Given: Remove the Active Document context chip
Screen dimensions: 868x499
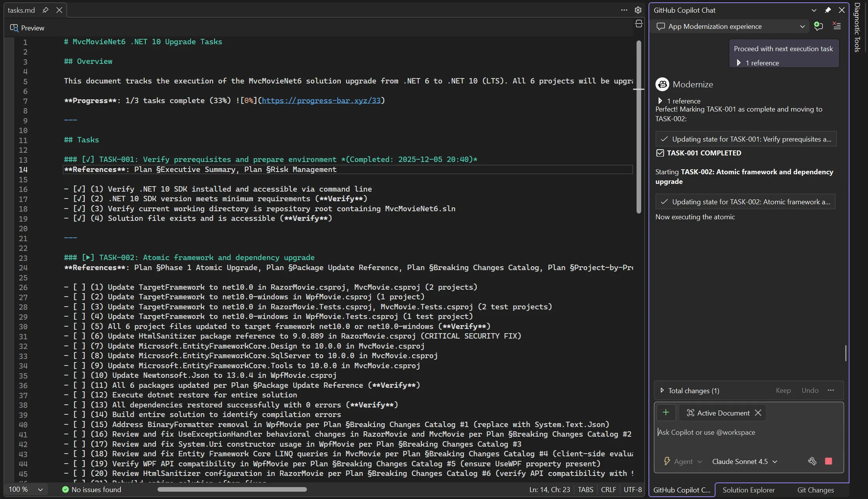Looking at the screenshot, I should (x=758, y=413).
